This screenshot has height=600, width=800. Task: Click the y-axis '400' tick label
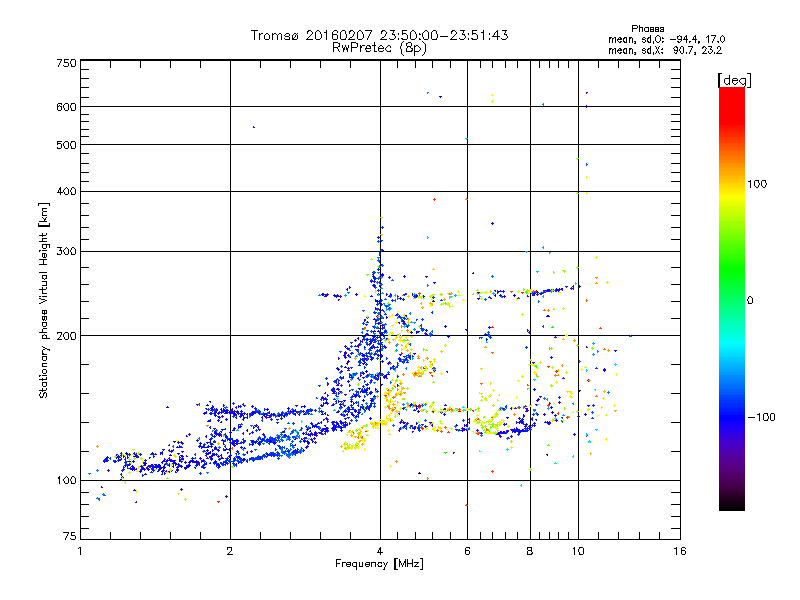tap(67, 191)
